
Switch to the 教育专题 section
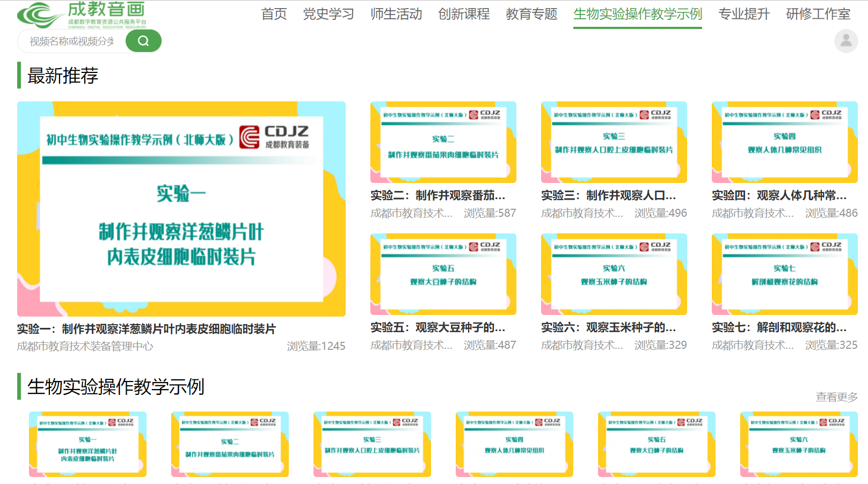point(531,14)
